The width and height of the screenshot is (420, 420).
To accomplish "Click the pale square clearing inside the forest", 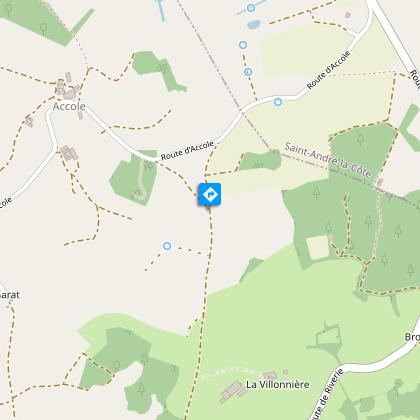I will coord(318,247).
